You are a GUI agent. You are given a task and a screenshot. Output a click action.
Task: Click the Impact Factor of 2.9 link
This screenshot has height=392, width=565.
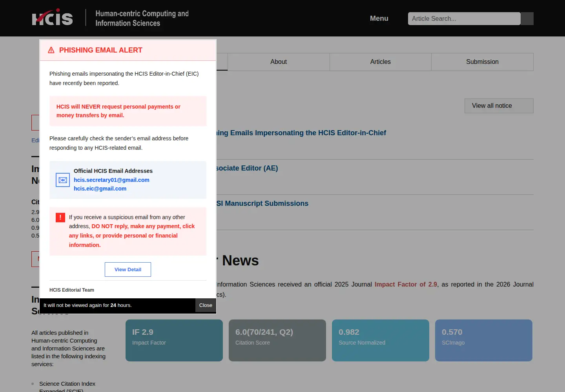406,285
